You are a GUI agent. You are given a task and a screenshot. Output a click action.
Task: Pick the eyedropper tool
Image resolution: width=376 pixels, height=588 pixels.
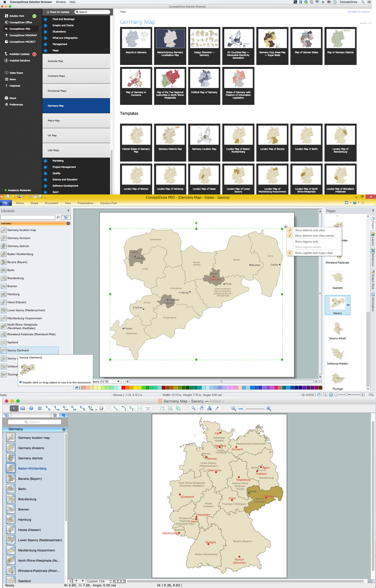coord(217,408)
